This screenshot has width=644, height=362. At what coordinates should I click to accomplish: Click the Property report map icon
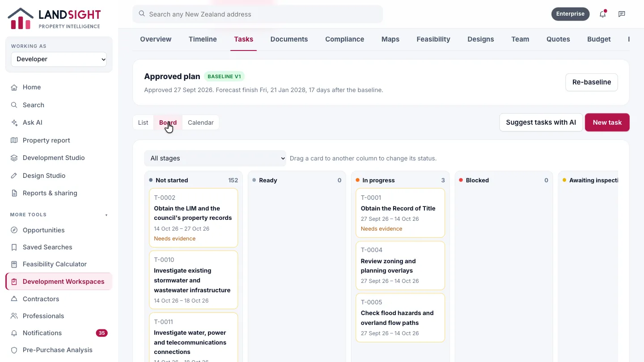pyautogui.click(x=14, y=140)
